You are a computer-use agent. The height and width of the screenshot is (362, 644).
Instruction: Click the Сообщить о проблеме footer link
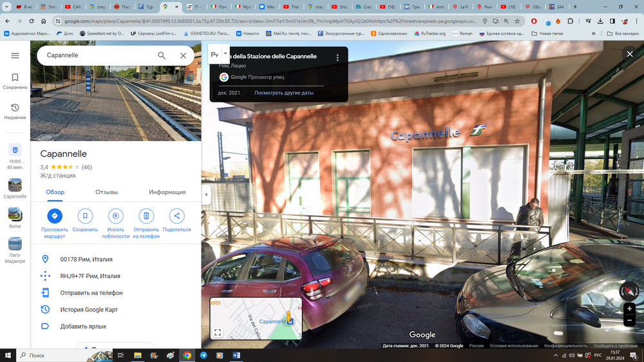click(x=615, y=345)
